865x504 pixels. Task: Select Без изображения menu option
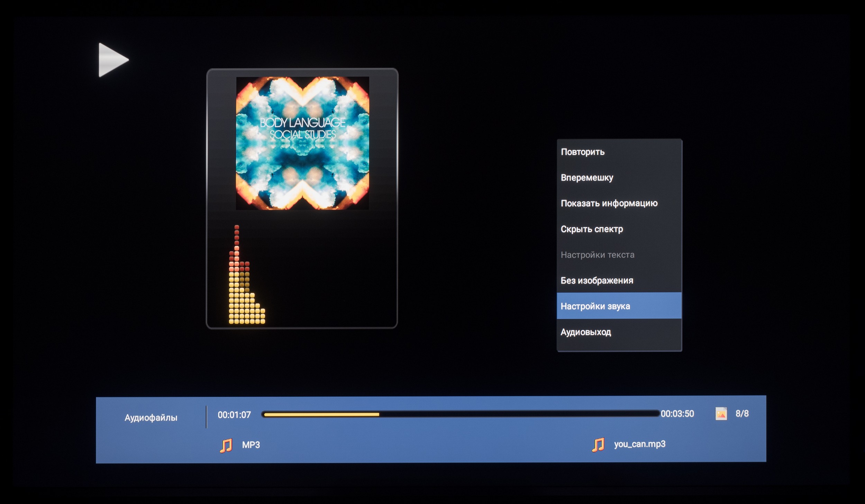pyautogui.click(x=597, y=280)
